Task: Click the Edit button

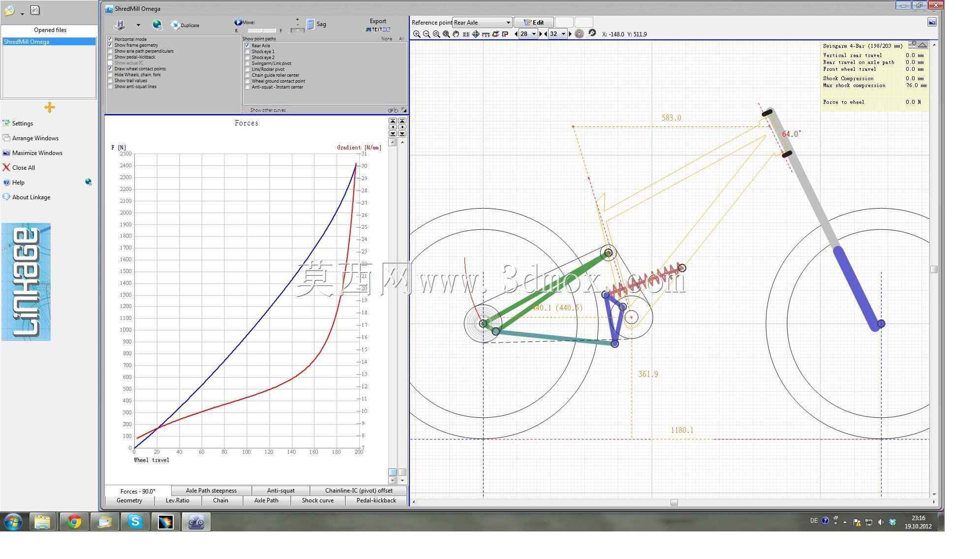Action: (534, 22)
